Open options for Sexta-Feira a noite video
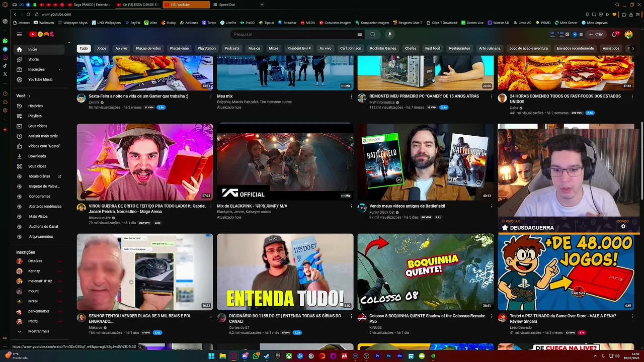 [x=211, y=97]
